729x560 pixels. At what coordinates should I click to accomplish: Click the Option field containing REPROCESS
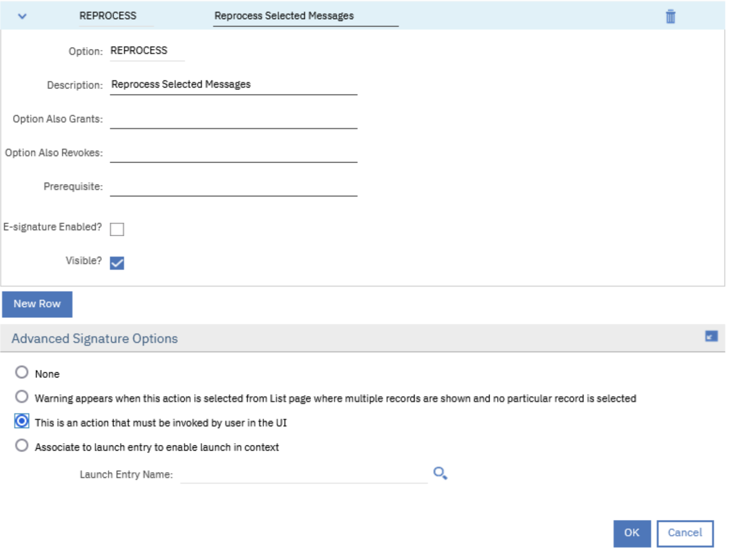tap(147, 51)
